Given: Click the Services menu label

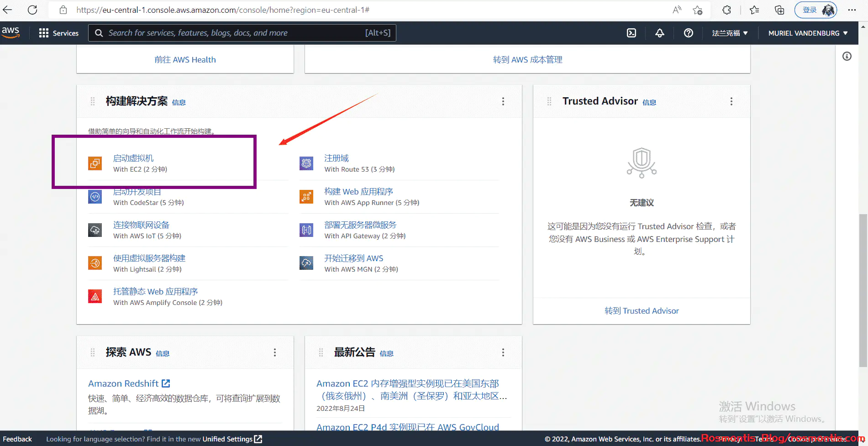Looking at the screenshot, I should 66,33.
